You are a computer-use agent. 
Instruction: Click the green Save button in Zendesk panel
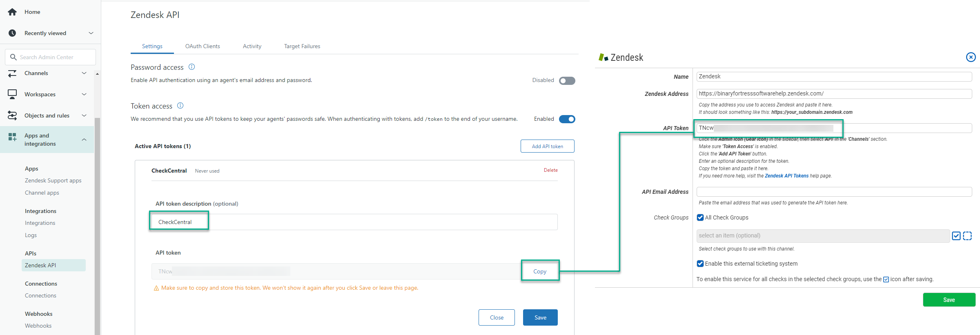click(x=949, y=300)
